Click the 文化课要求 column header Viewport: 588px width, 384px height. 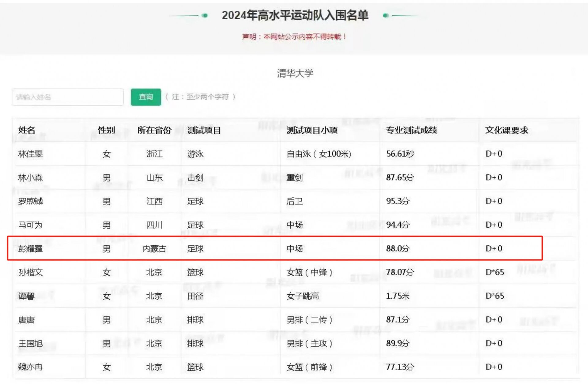(507, 130)
